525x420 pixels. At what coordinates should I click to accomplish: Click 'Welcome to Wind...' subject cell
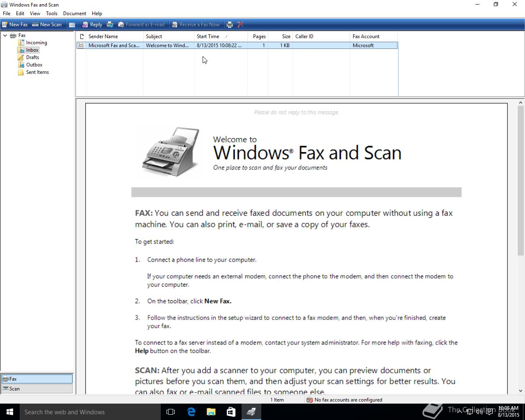(167, 46)
